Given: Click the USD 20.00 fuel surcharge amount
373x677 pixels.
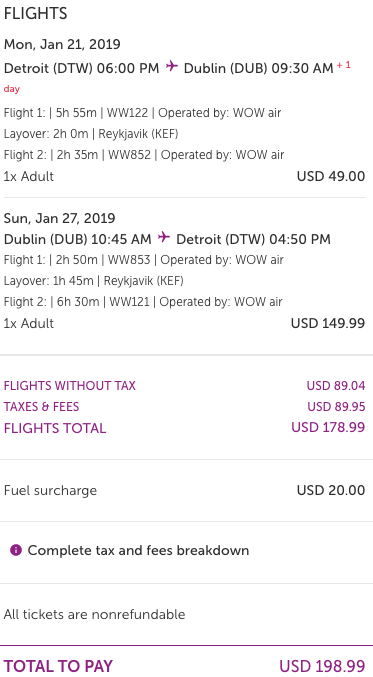Looking at the screenshot, I should pyautogui.click(x=331, y=490).
